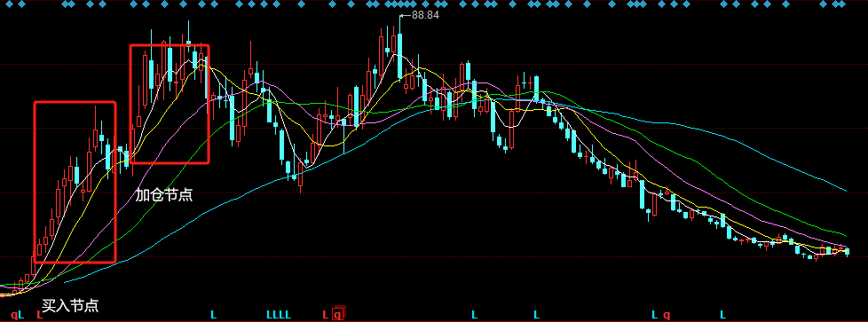This screenshot has width=868, height=322.
Task: Select the 加仓节点 annotation text
Action: coord(164,195)
